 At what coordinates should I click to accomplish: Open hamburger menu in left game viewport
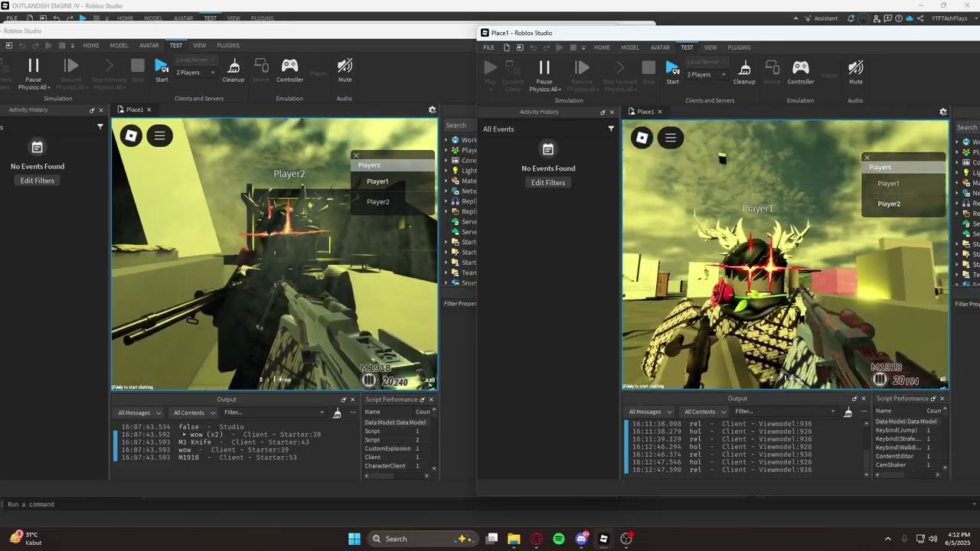click(159, 136)
